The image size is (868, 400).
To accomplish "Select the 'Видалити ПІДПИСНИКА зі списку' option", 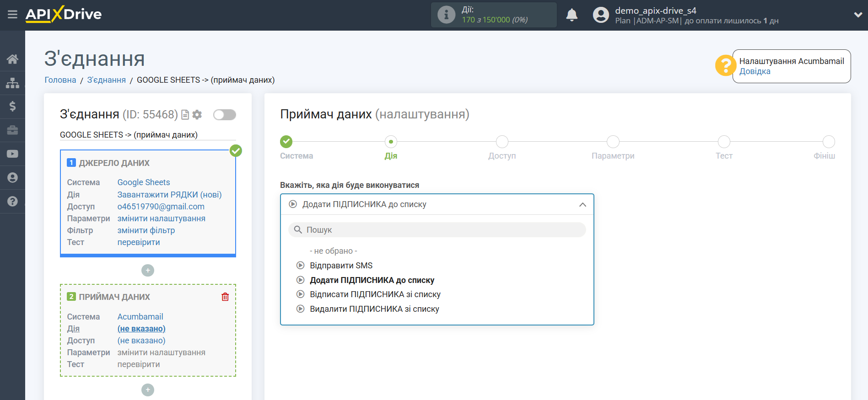I will [x=374, y=309].
